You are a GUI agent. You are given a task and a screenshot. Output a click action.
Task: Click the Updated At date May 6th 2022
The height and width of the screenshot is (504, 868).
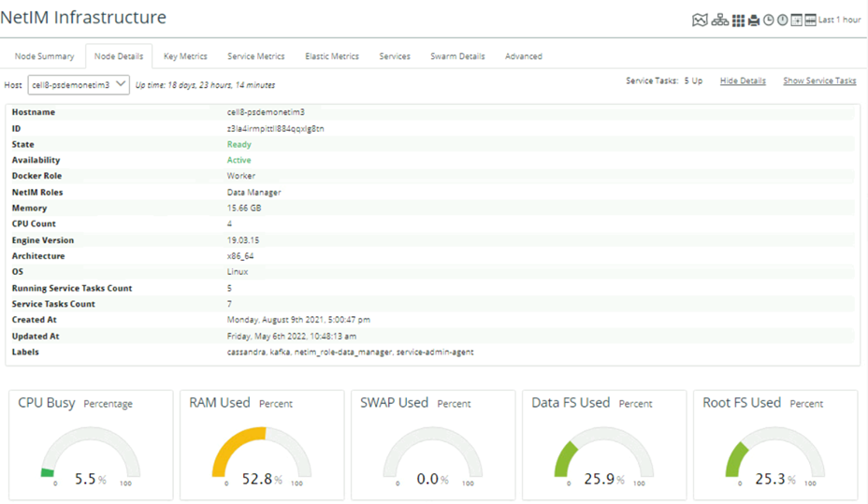[292, 337]
